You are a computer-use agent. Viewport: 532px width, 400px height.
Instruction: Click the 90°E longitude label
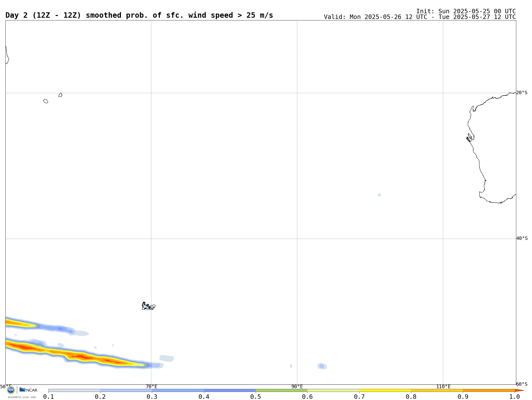pyautogui.click(x=297, y=386)
